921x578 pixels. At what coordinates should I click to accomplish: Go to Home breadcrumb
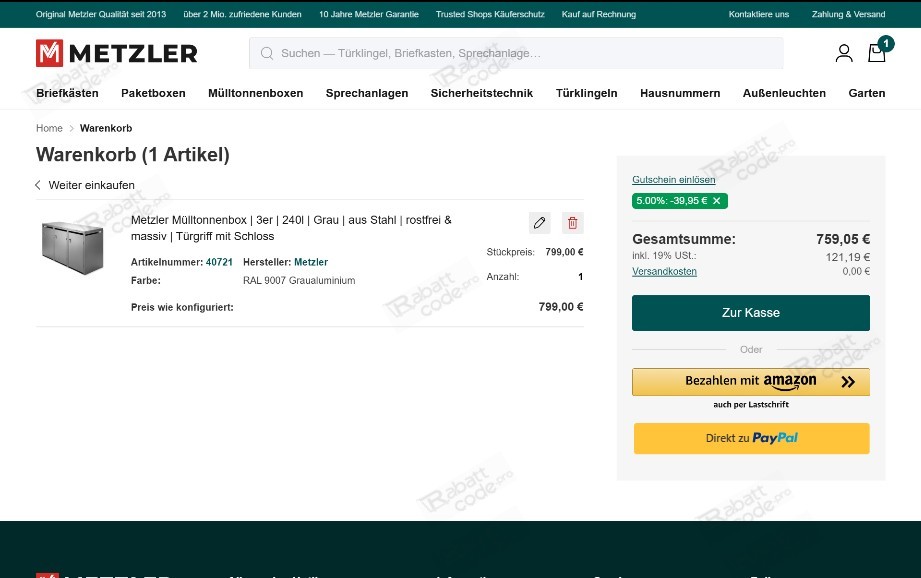49,128
